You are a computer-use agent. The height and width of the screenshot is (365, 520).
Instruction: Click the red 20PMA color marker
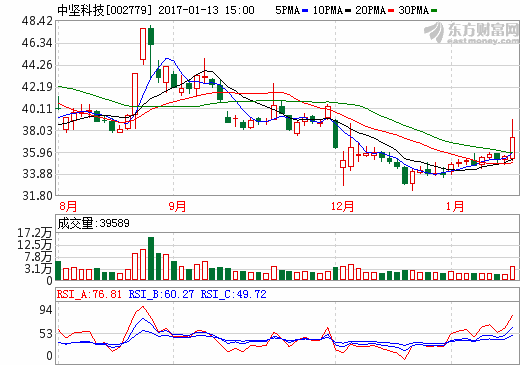click(391, 11)
